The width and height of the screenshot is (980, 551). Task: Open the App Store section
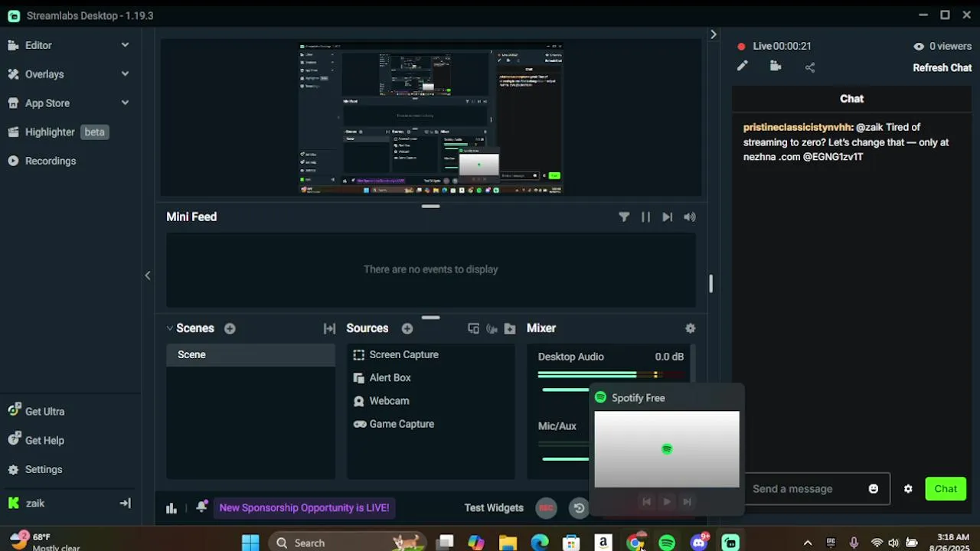[47, 103]
